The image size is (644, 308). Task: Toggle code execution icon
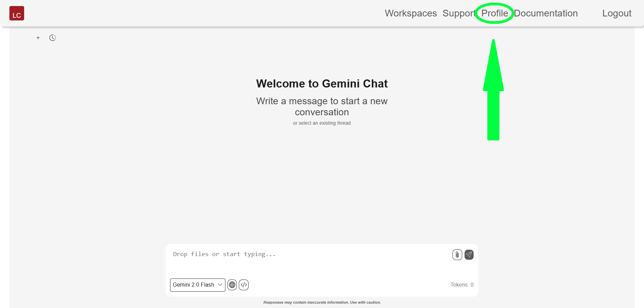244,285
